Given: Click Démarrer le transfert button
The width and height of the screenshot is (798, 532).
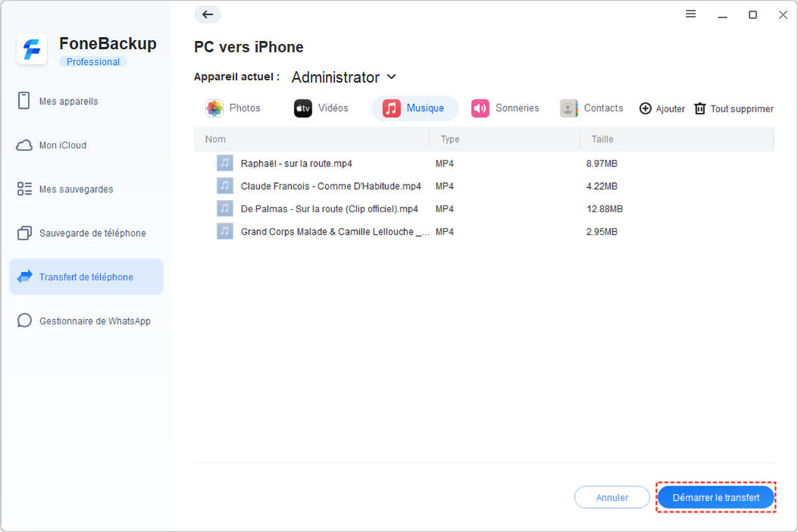Looking at the screenshot, I should point(716,497).
